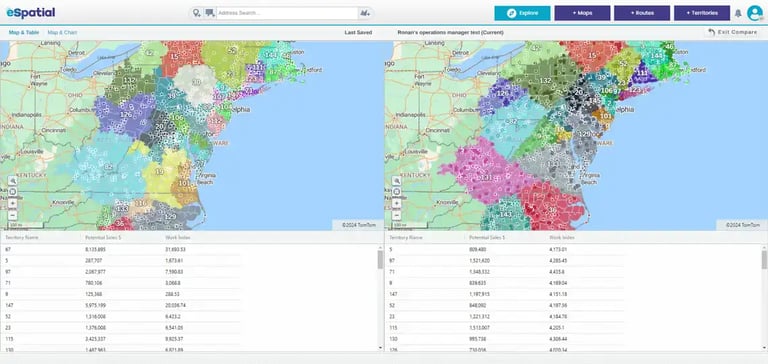Select territory 15 on the right map

click(x=592, y=56)
